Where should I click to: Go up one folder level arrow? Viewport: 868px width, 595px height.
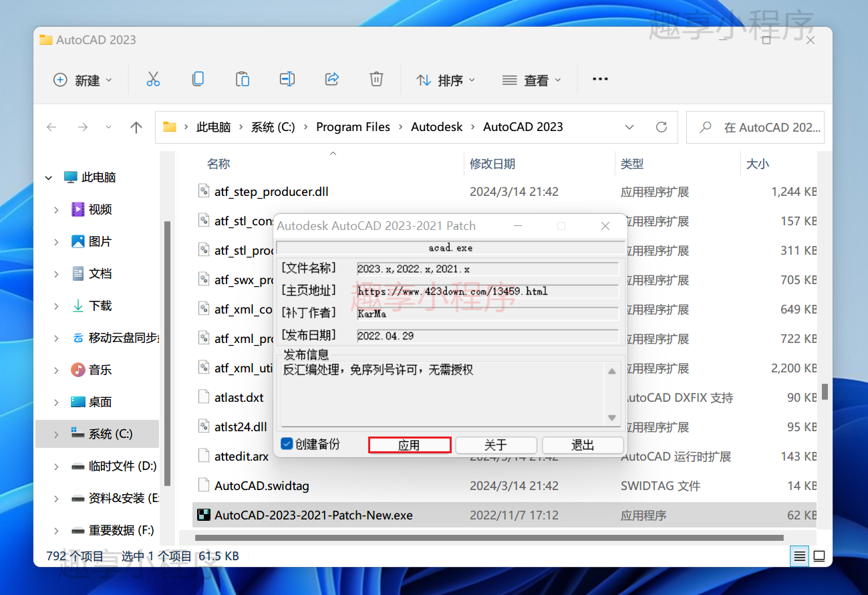[x=136, y=127]
